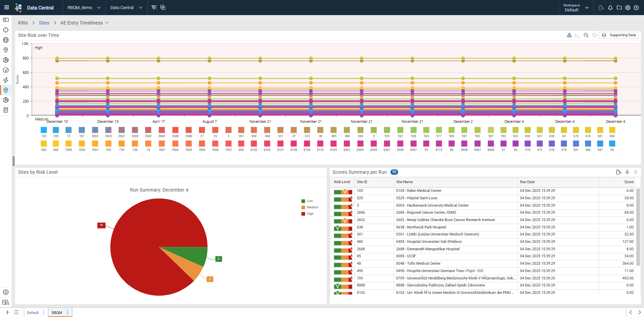Click the zoom out magnifier icon
This screenshot has width=644, height=317.
tap(586, 35)
